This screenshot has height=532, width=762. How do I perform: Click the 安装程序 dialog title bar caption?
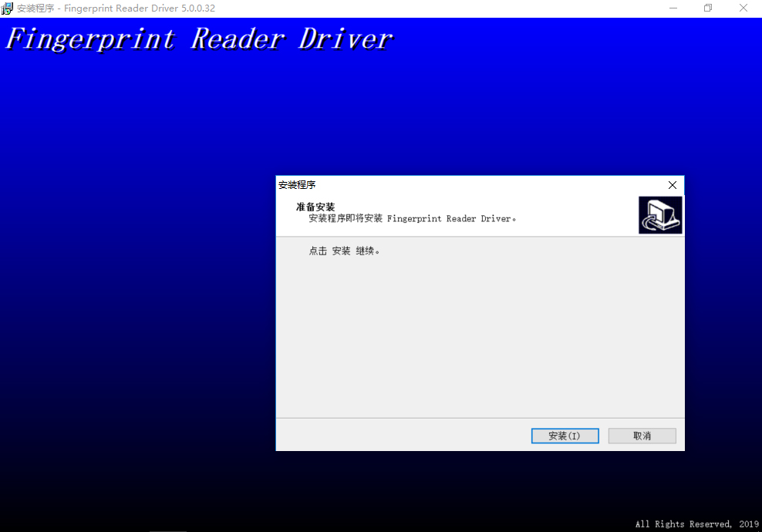[297, 185]
